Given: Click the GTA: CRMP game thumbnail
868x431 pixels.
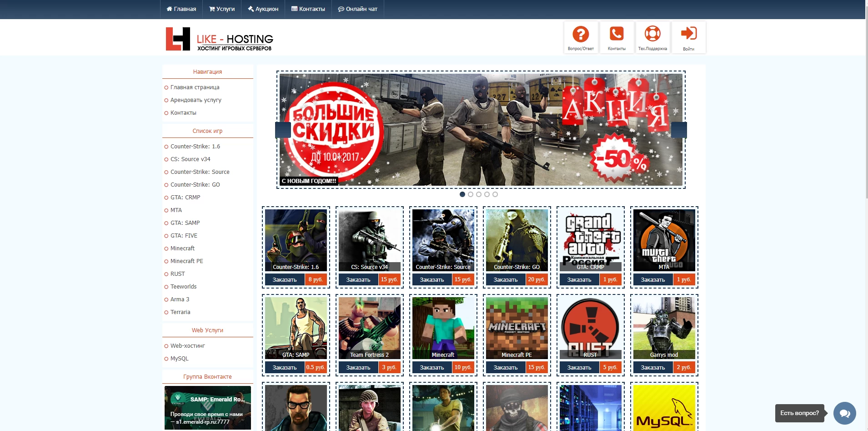Looking at the screenshot, I should coord(591,240).
